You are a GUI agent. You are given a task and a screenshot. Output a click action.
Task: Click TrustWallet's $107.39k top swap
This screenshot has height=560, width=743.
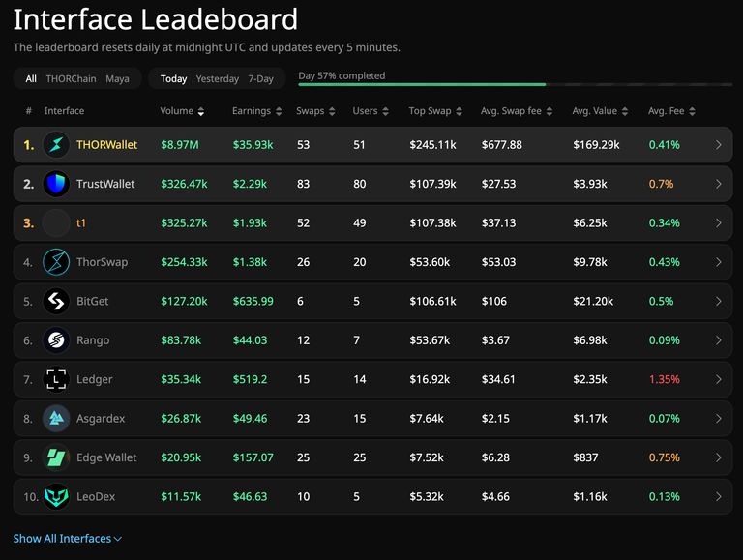pos(432,184)
